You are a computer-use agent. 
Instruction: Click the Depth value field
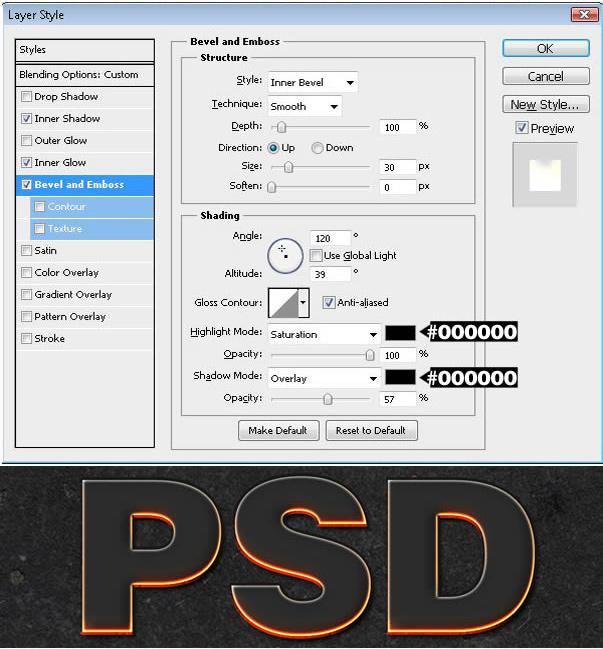pos(397,127)
